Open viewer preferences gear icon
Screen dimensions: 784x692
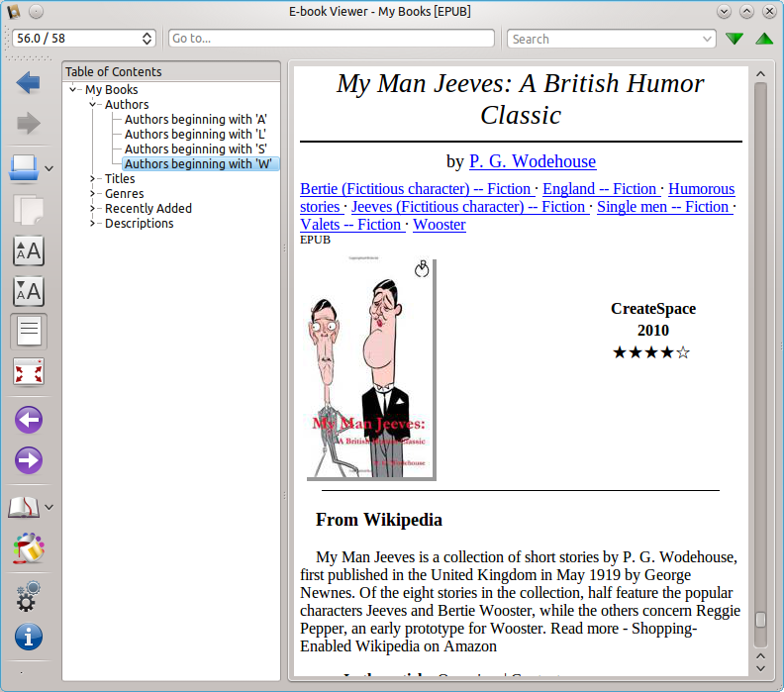(29, 596)
